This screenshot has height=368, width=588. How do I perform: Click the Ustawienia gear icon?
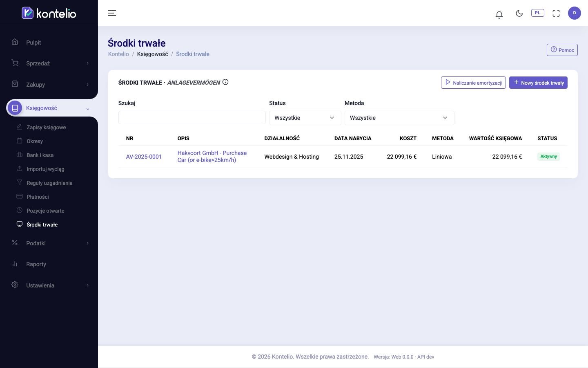[15, 285]
